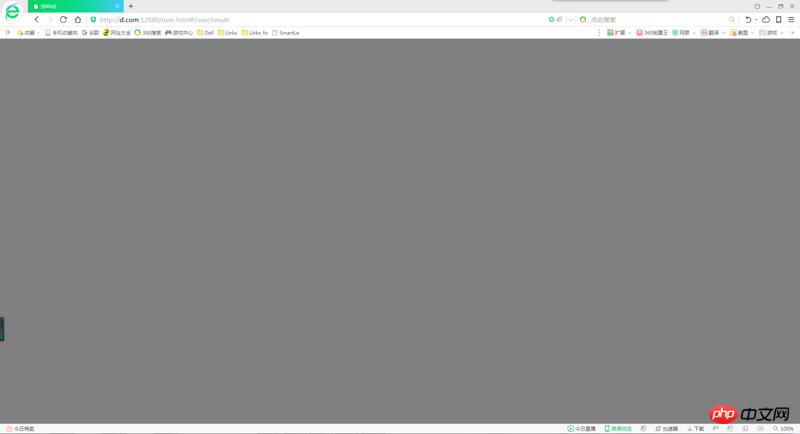Open the hamburger main menu

pos(791,19)
